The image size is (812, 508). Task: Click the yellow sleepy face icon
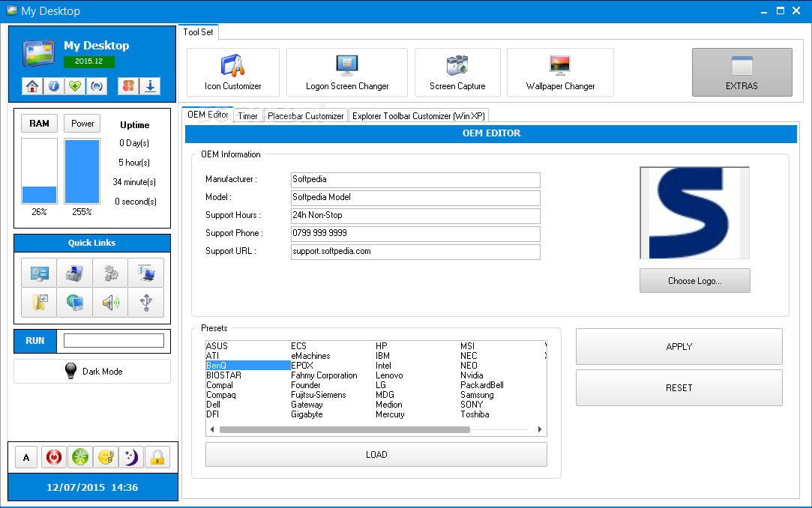[106, 457]
